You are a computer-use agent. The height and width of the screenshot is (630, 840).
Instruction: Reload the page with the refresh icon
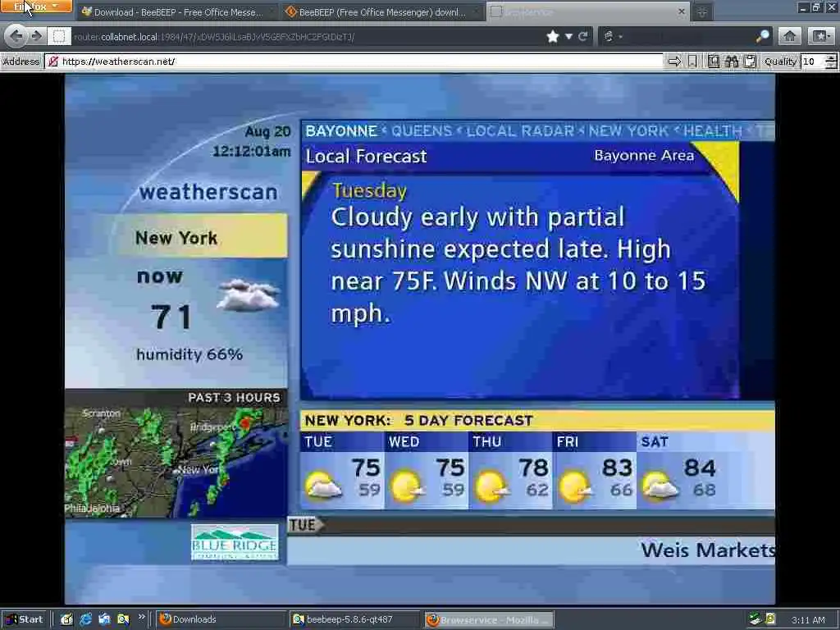583,36
